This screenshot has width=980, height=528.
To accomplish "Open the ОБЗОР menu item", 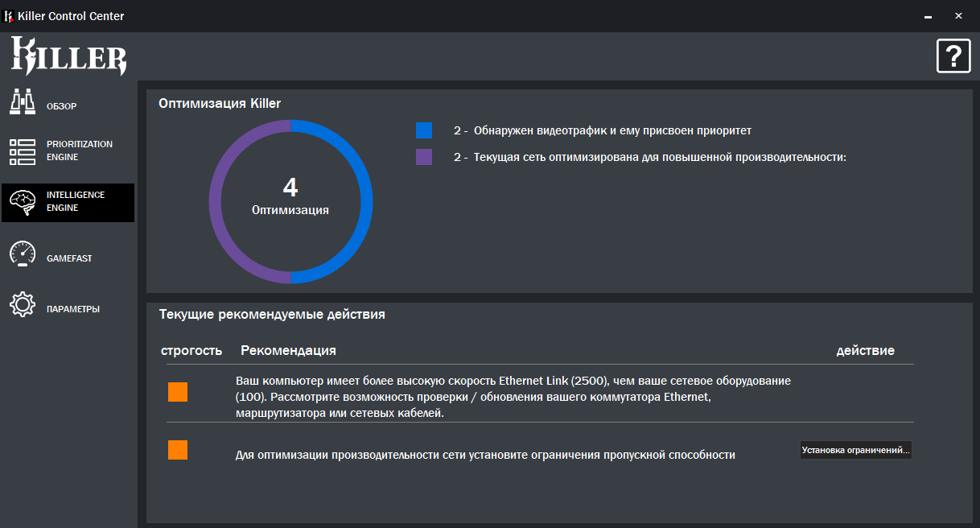I will tap(62, 106).
